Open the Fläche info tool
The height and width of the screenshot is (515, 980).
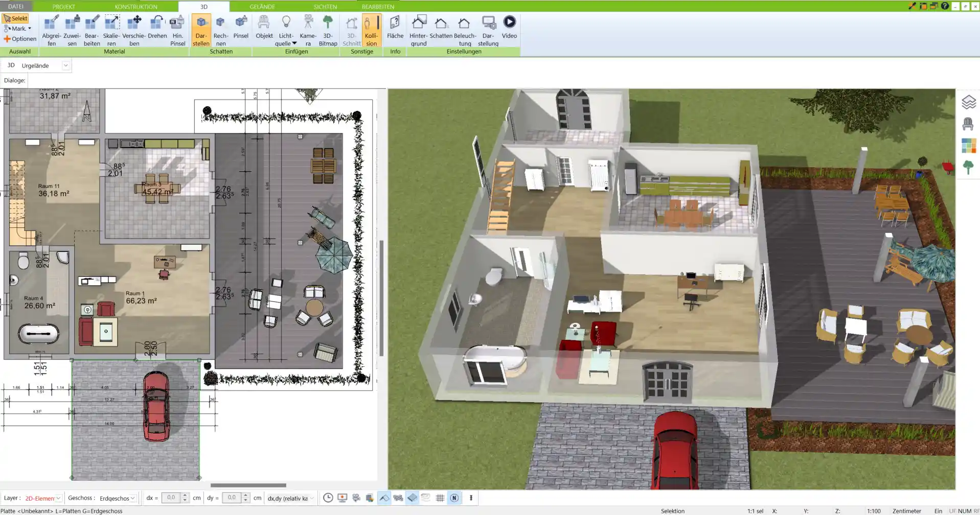coord(395,27)
